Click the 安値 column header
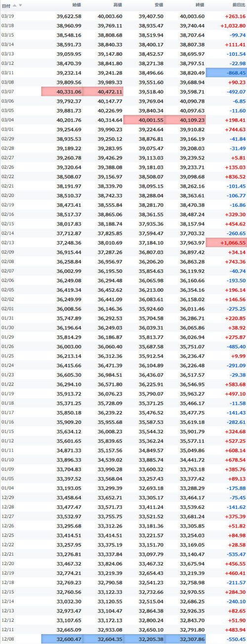The height and width of the screenshot is (644, 247). tap(158, 5)
